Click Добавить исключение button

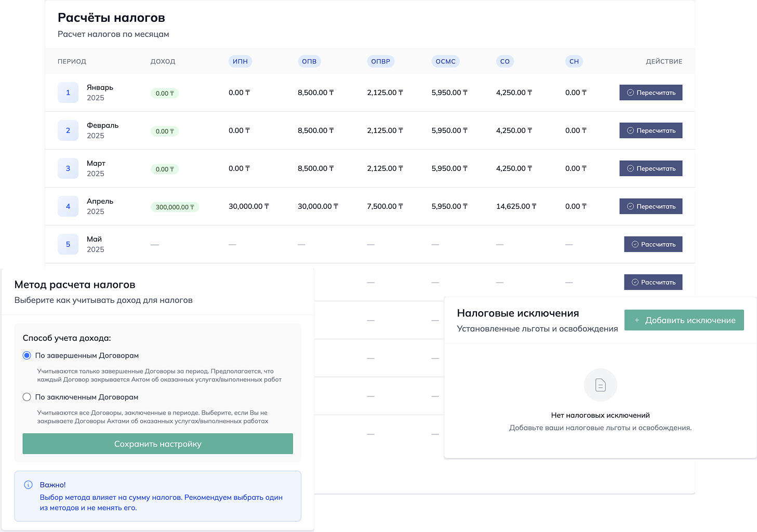pyautogui.click(x=684, y=320)
